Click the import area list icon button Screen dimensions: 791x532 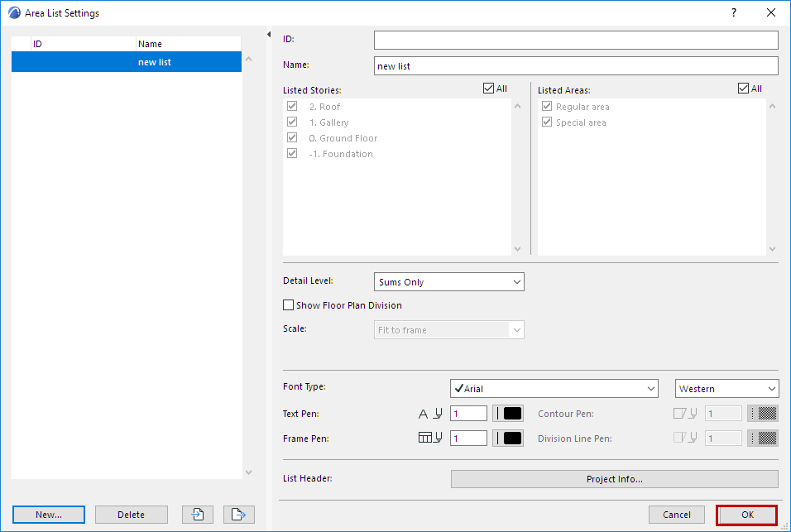198,515
